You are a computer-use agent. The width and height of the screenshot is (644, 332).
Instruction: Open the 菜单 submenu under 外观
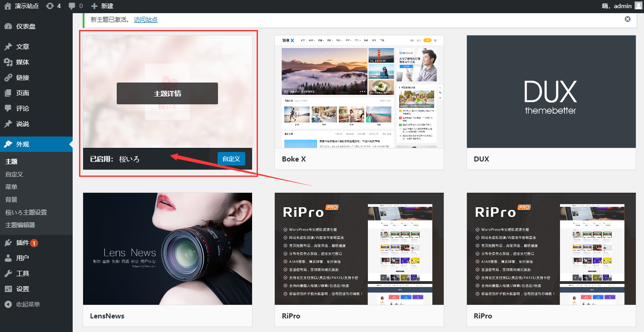11,187
